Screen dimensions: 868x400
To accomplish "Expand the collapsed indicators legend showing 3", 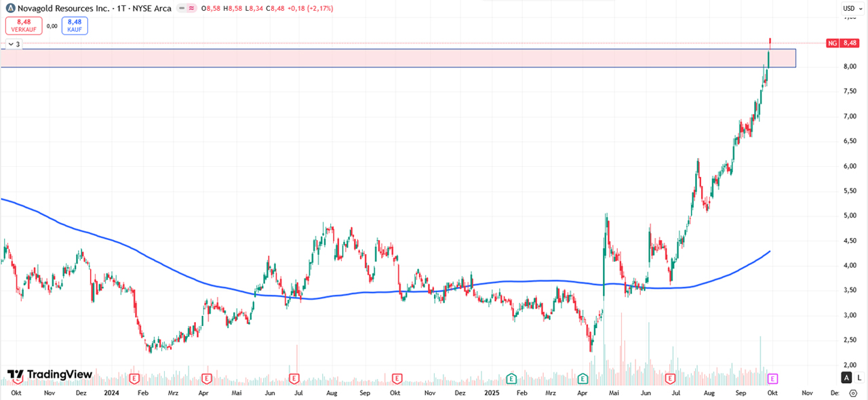I will coord(14,43).
